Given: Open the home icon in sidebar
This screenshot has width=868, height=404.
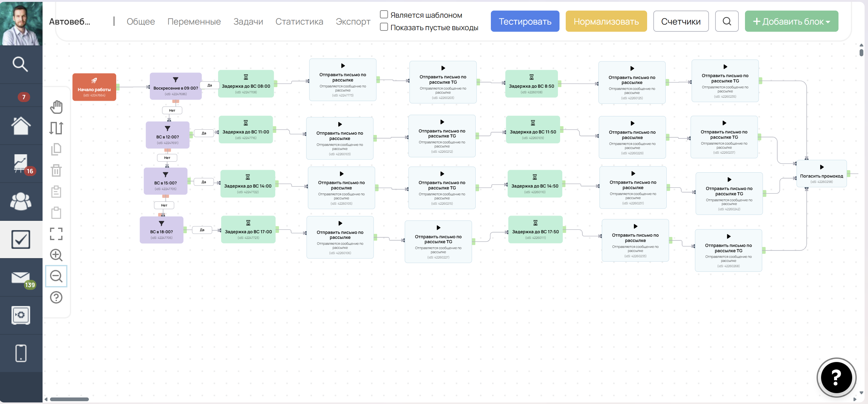Looking at the screenshot, I should [21, 126].
